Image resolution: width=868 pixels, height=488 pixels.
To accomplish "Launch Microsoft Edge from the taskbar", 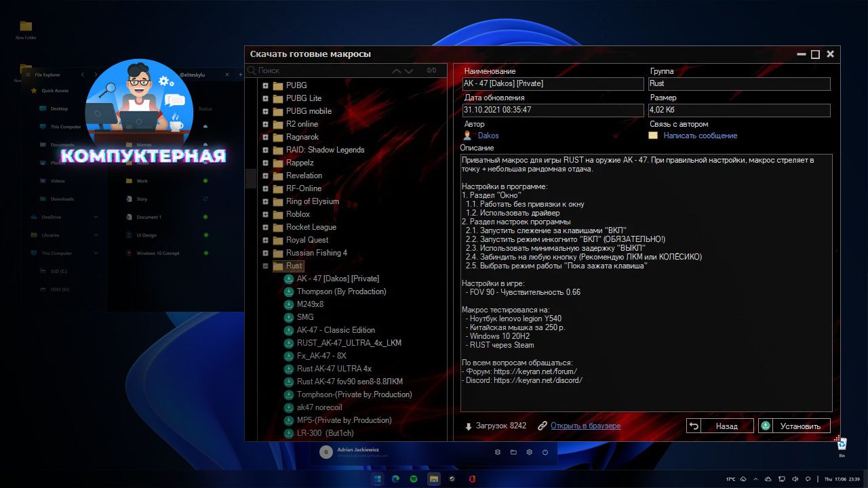I will pyautogui.click(x=395, y=479).
